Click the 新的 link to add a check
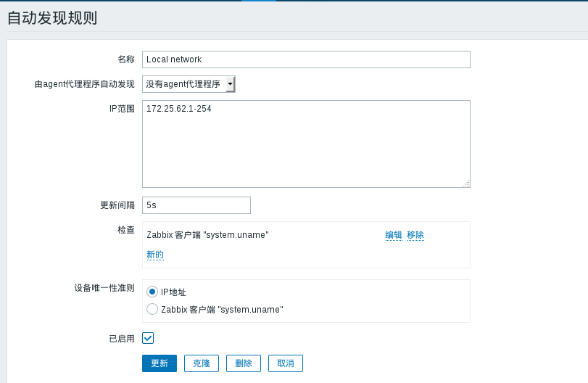This screenshot has width=588, height=383. tap(155, 255)
